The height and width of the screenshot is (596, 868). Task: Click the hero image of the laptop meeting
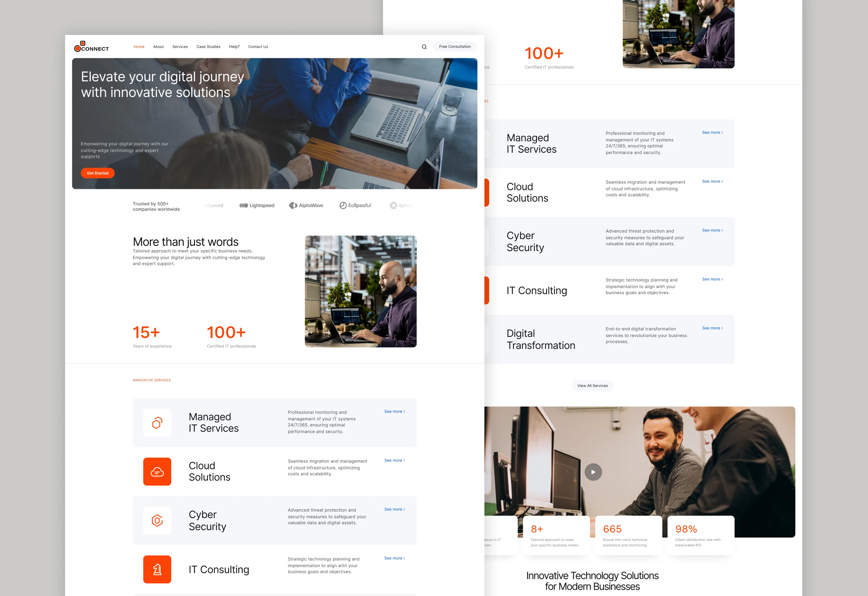pyautogui.click(x=275, y=124)
